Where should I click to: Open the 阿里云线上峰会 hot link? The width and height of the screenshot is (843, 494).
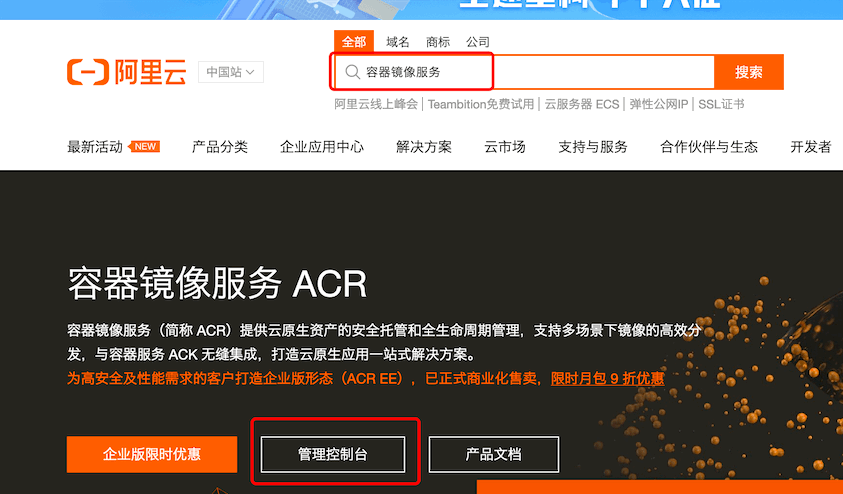click(x=376, y=104)
